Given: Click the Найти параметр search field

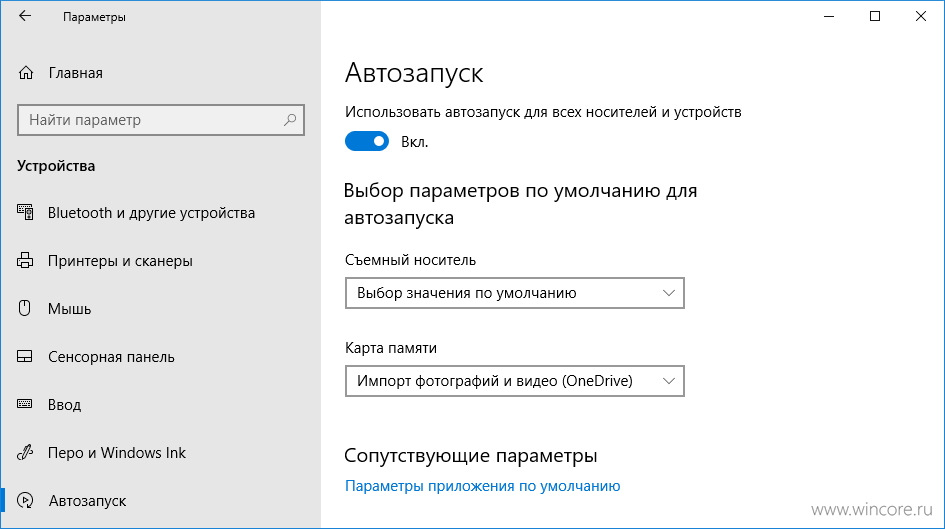Looking at the screenshot, I should point(161,119).
